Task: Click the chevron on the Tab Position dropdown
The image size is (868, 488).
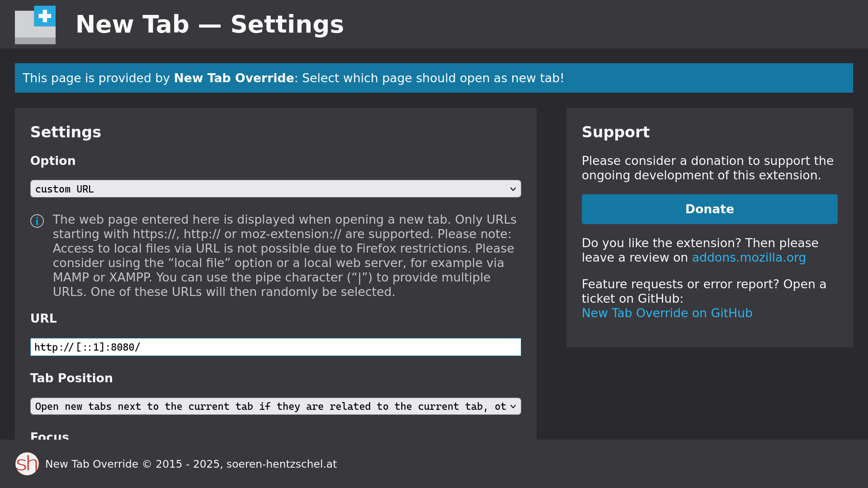Action: 514,406
